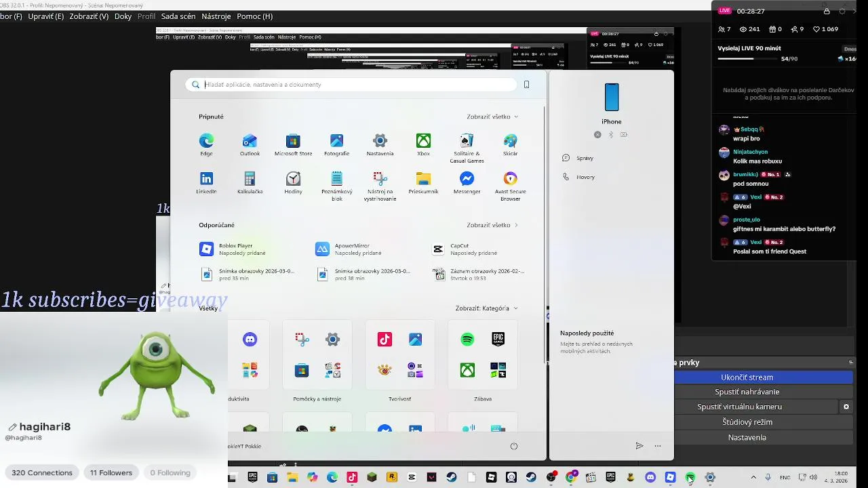Click the send icon in phone panel
This screenshot has width=868, height=488.
pos(639,446)
